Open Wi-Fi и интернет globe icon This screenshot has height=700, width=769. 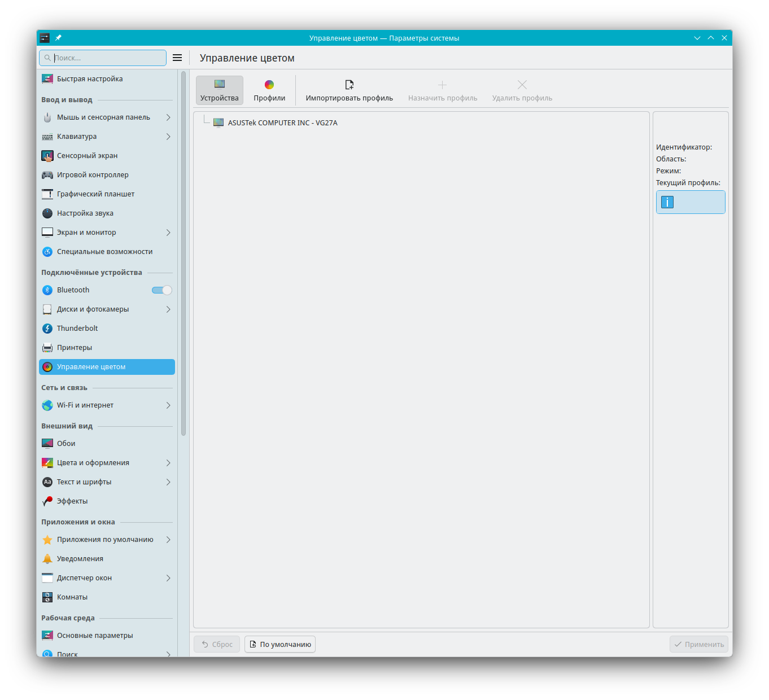(x=47, y=405)
